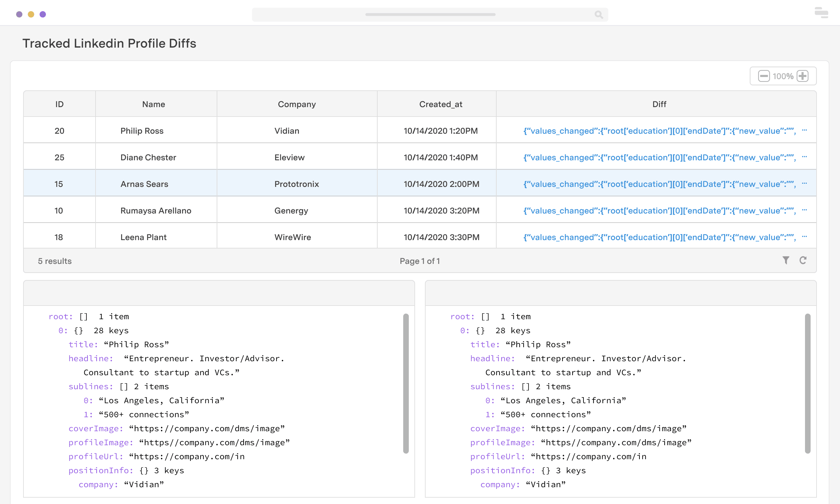This screenshot has height=504, width=840.
Task: Click the right JSON panel scrollbar
Action: (808, 383)
